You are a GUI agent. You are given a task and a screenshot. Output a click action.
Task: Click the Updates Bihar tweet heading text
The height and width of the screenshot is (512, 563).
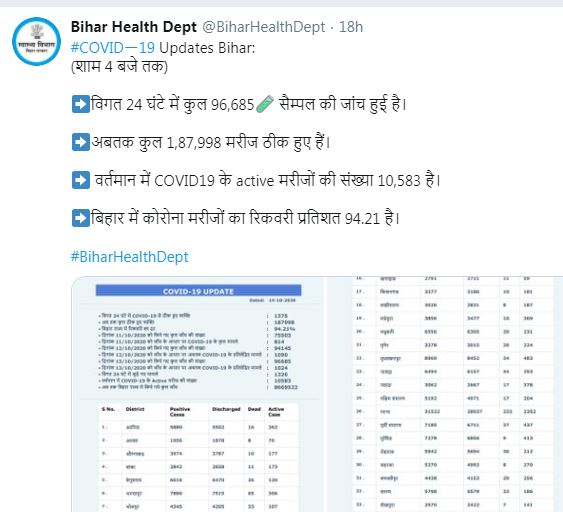click(207, 48)
